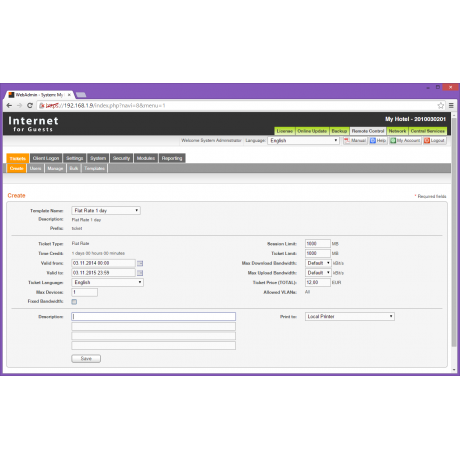
Task: Open Max Upload Bandwidth dropdown
Action: pyautogui.click(x=318, y=273)
